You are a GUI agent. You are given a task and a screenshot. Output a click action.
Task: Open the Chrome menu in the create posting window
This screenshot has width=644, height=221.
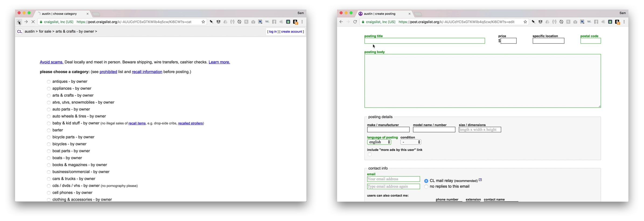click(624, 22)
